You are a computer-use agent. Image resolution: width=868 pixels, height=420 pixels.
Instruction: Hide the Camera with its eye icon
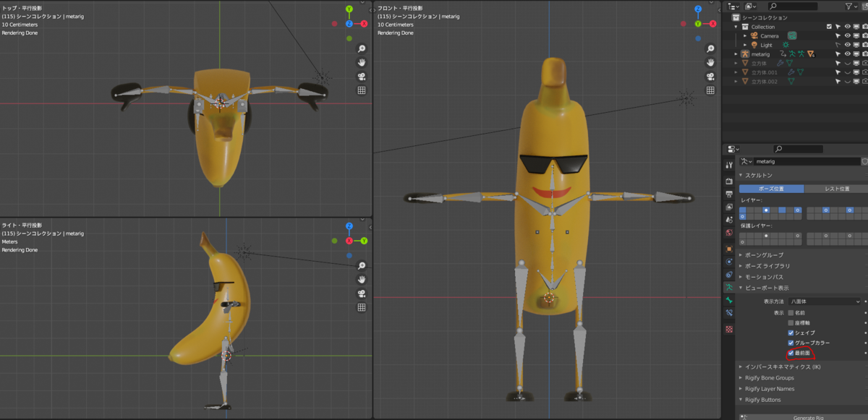point(847,35)
